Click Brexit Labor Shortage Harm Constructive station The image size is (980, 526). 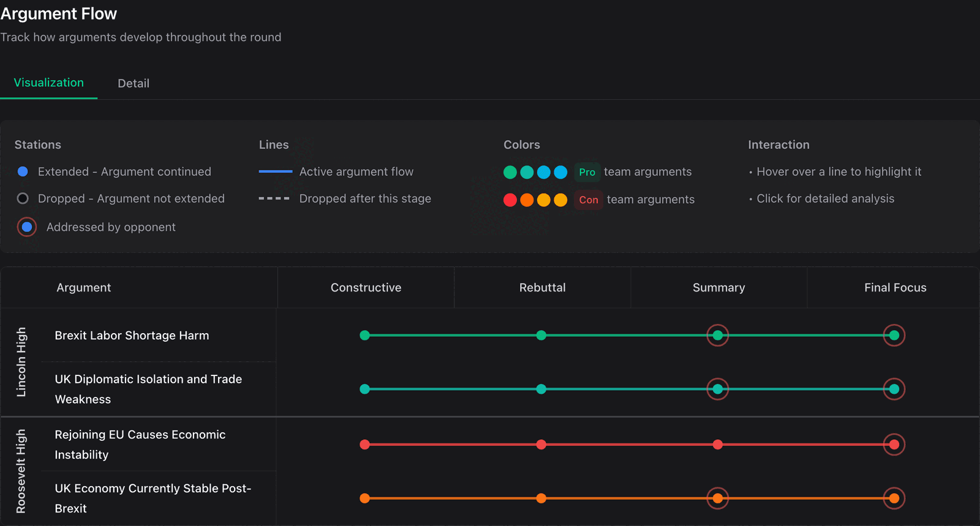[x=364, y=335]
